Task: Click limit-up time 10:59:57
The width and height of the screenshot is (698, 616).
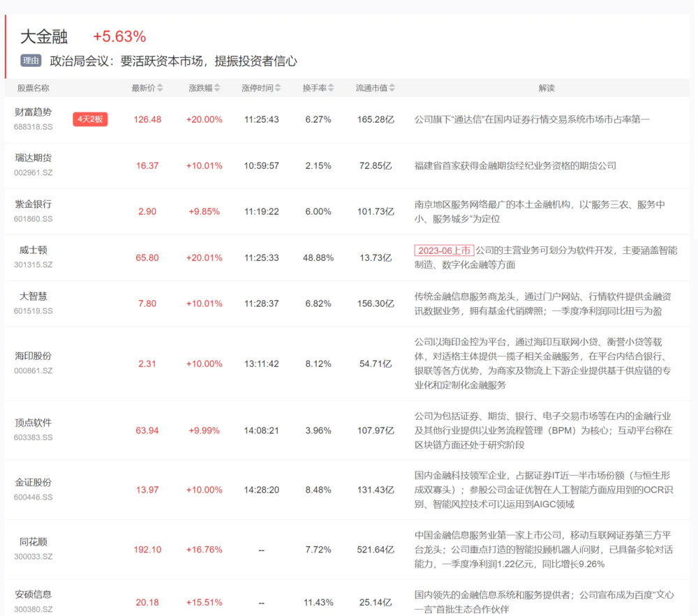Action: coord(261,165)
